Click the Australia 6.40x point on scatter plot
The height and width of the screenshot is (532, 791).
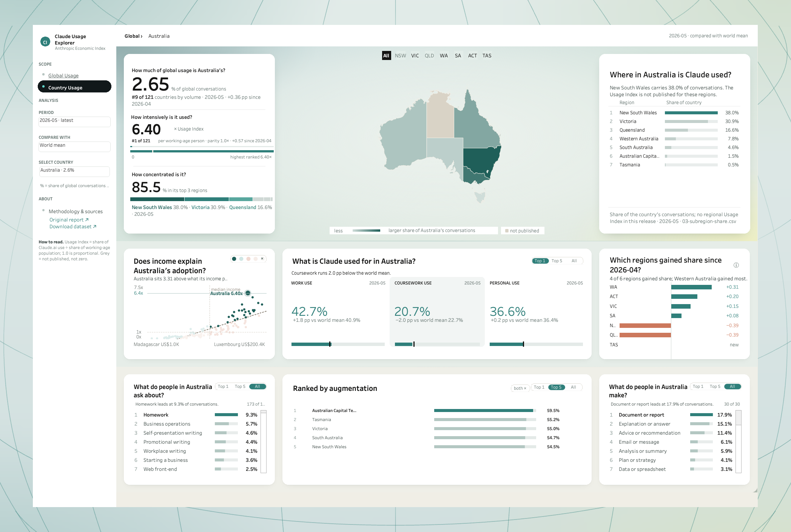click(248, 293)
